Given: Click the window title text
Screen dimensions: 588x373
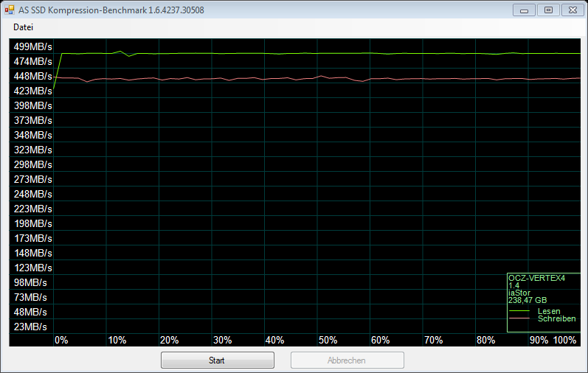Looking at the screenshot, I should point(111,10).
